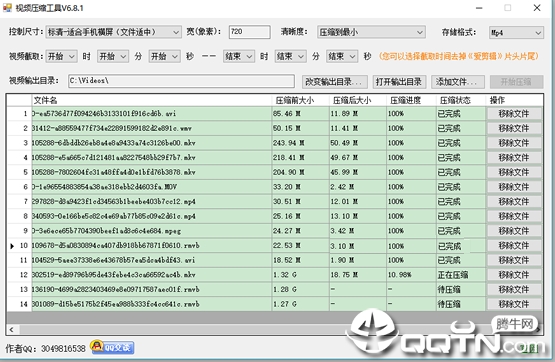This screenshot has width=555, height=362.
Task: Remove file in row 1 with 移除文件
Action: point(514,114)
